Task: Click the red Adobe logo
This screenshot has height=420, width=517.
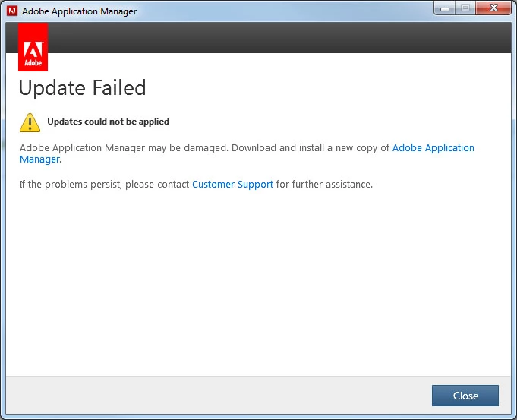Action: (x=33, y=47)
